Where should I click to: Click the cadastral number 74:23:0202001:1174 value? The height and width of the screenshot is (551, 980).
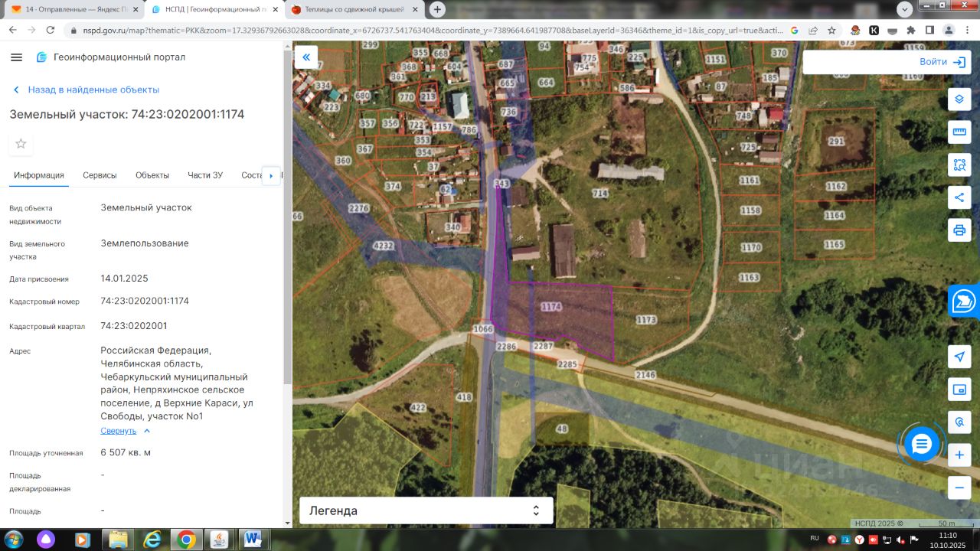coord(145,301)
